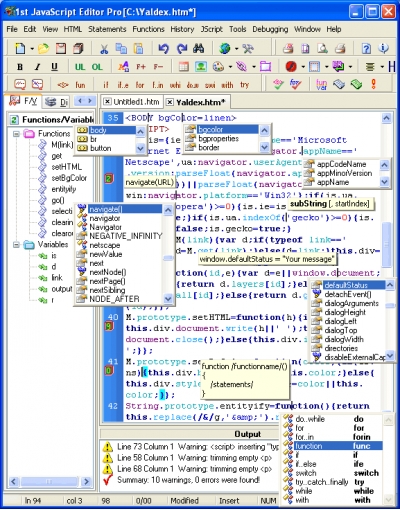The width and height of the screenshot is (400, 510).
Task: Click the Paste clipboard icon
Action: [x=138, y=49]
